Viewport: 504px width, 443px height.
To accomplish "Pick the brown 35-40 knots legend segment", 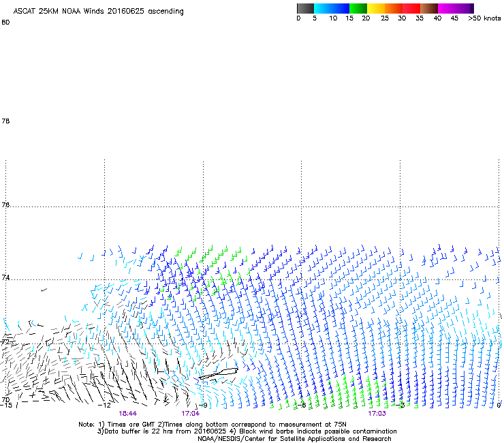I will pyautogui.click(x=429, y=8).
